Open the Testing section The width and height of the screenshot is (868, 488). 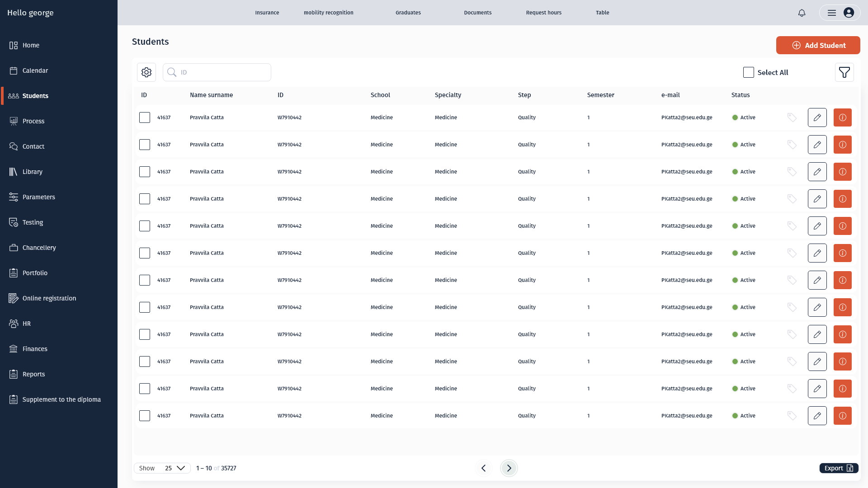coord(26,222)
